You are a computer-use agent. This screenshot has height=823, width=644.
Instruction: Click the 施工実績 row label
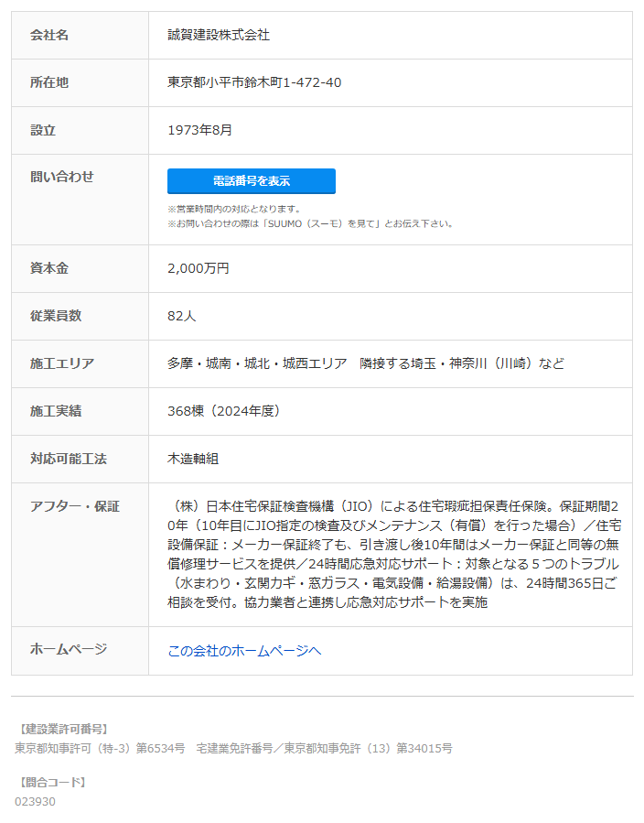click(x=56, y=411)
